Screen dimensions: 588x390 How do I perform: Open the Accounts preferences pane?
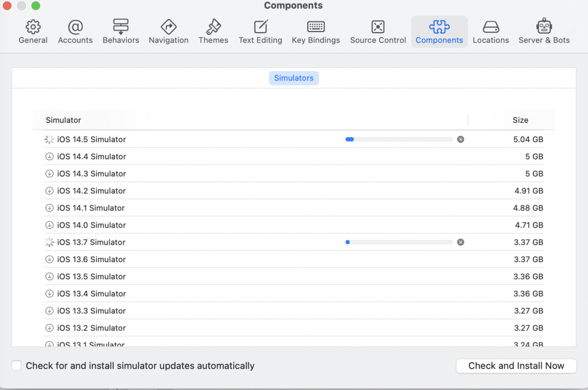point(75,32)
